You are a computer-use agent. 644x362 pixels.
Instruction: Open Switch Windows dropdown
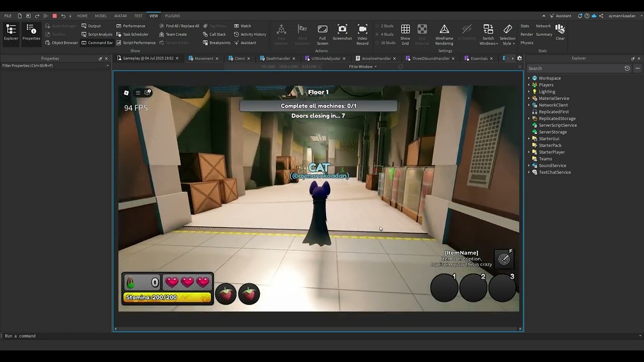click(x=488, y=34)
